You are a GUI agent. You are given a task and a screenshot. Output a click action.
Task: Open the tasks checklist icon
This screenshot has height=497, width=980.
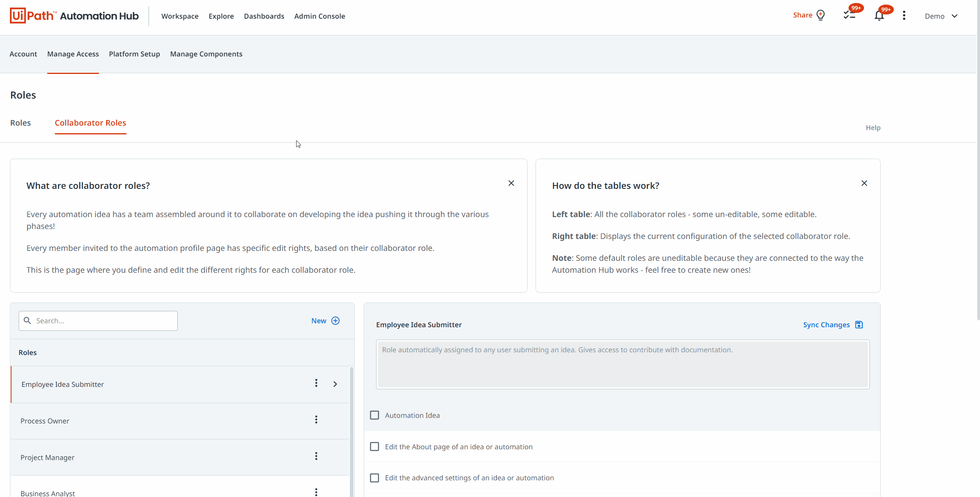pos(849,15)
